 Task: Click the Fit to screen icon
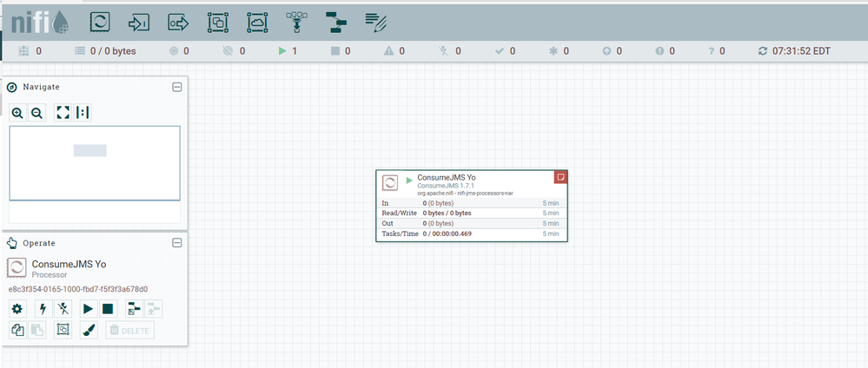click(x=63, y=113)
